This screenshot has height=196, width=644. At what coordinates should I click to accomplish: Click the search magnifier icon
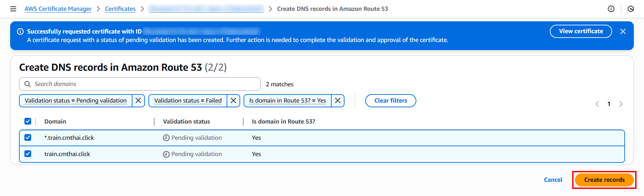tap(27, 84)
